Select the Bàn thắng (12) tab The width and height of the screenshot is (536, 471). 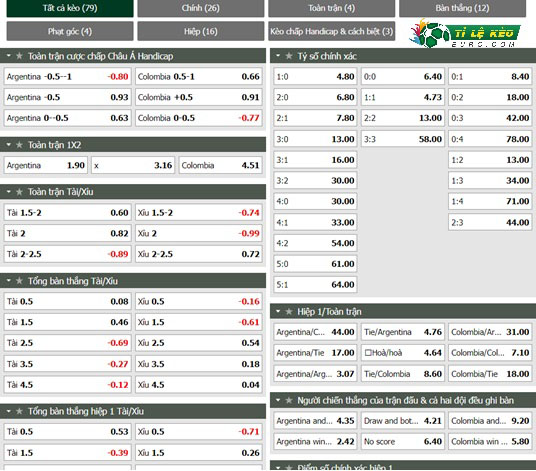[x=462, y=8]
